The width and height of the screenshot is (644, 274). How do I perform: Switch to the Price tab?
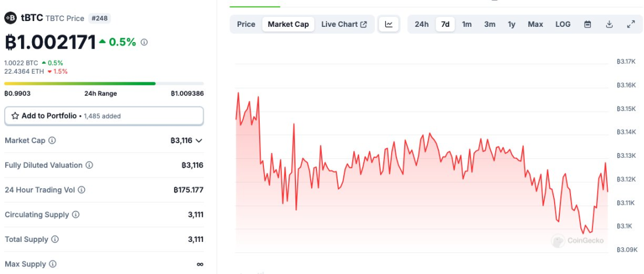click(246, 25)
